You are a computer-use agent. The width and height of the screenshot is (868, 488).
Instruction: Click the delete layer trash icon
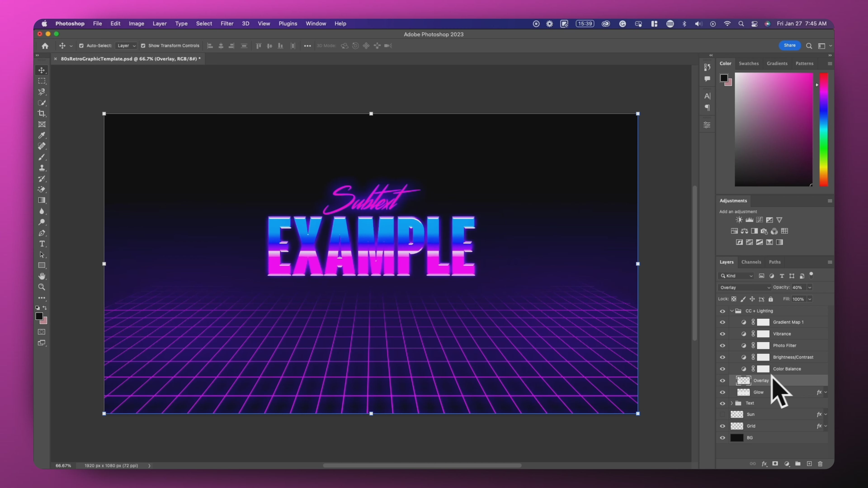click(x=820, y=464)
